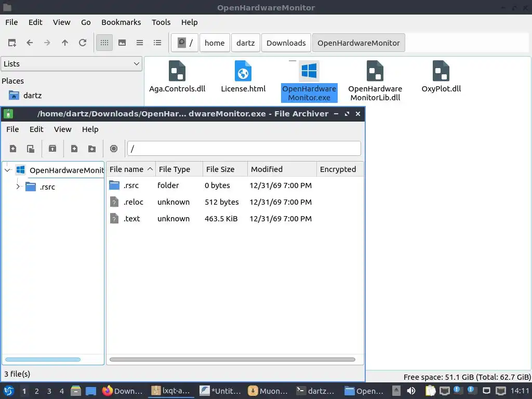
Task: Open File Archiver's View menu
Action: tap(63, 129)
